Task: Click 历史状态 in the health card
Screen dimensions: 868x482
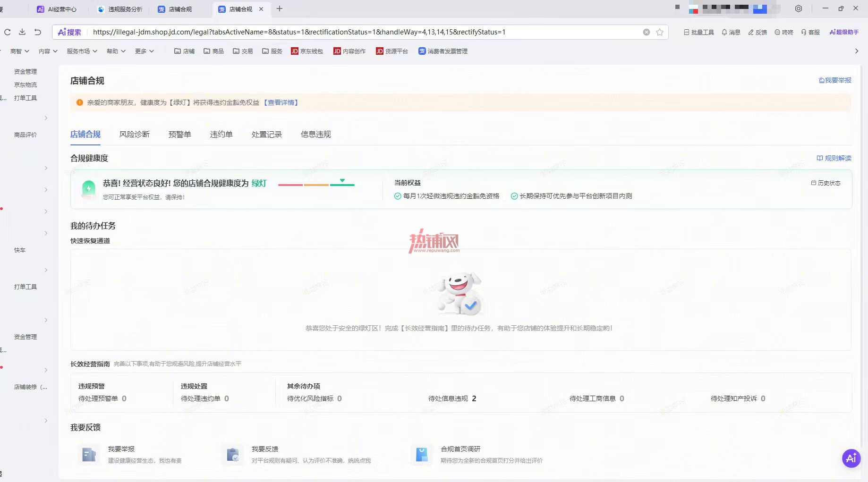Action: 826,183
